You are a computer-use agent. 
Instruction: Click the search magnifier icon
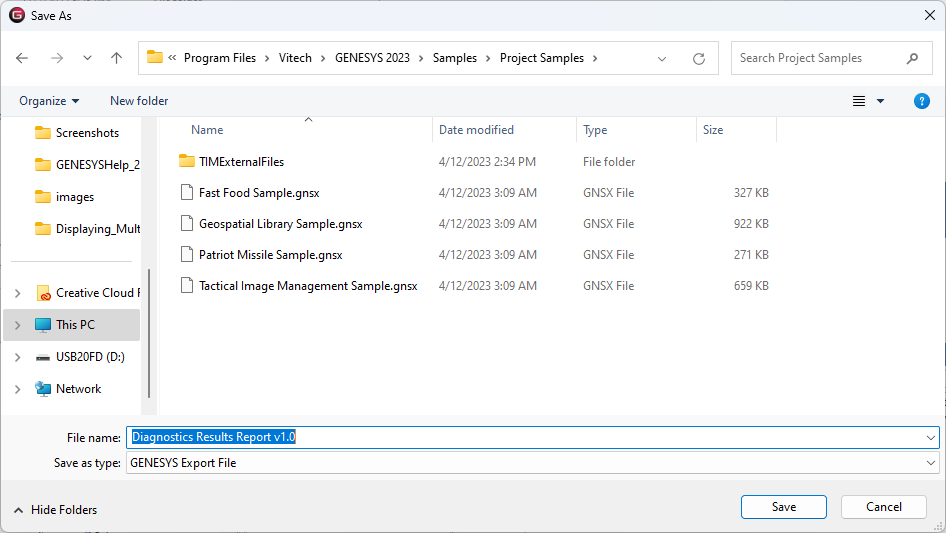click(912, 58)
